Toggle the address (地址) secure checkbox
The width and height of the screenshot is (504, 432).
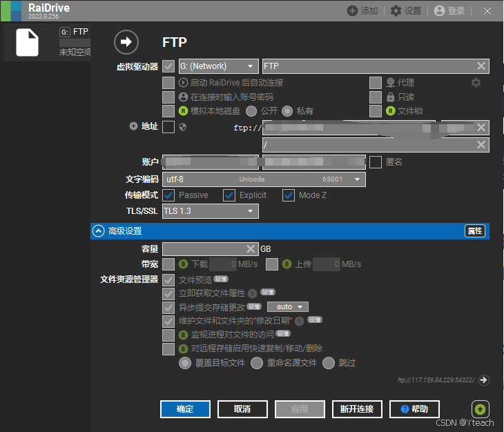[168, 127]
